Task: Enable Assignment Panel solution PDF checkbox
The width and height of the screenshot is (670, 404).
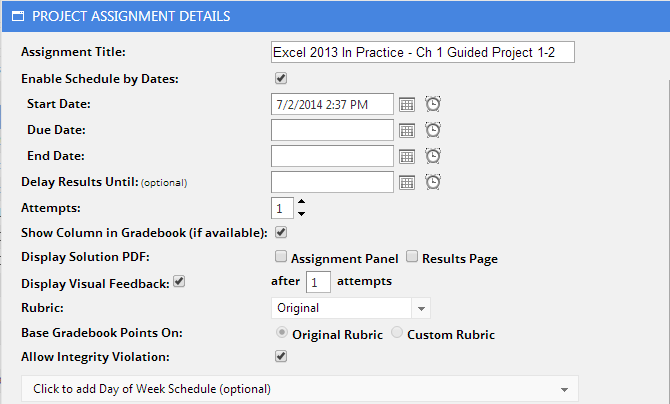Action: 281,257
